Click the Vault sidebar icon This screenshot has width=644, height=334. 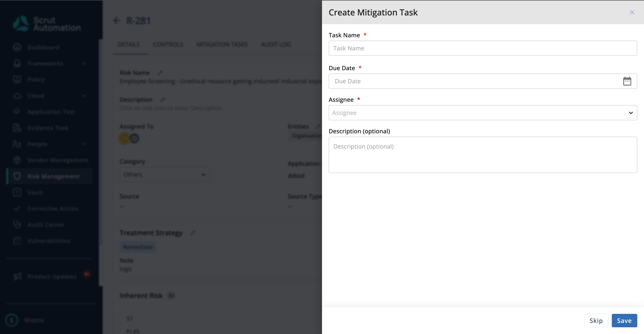(x=17, y=192)
